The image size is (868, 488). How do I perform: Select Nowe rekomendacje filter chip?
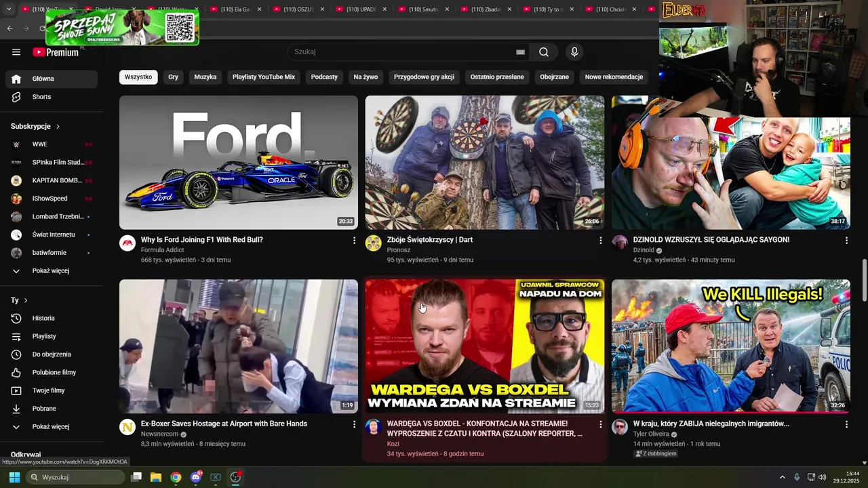(x=614, y=77)
